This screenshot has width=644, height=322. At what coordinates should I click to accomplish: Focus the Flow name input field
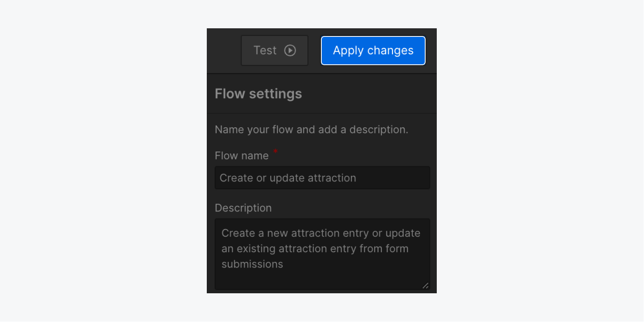point(322,178)
